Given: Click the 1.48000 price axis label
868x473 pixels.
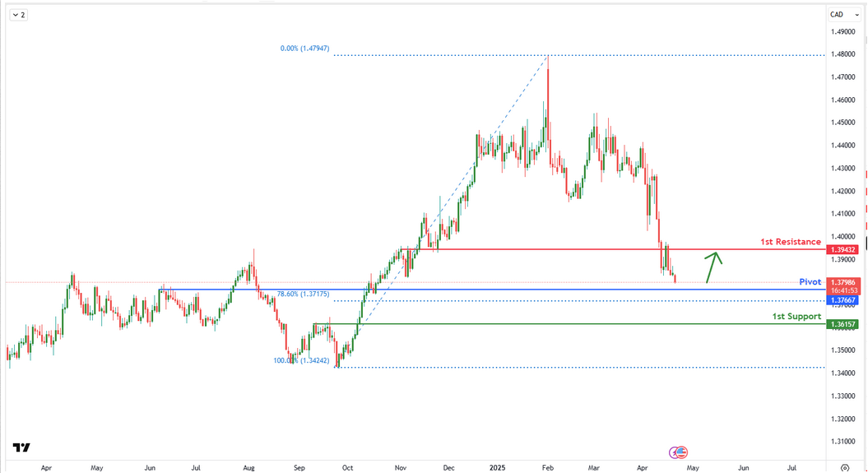Looking at the screenshot, I should pyautogui.click(x=842, y=54).
